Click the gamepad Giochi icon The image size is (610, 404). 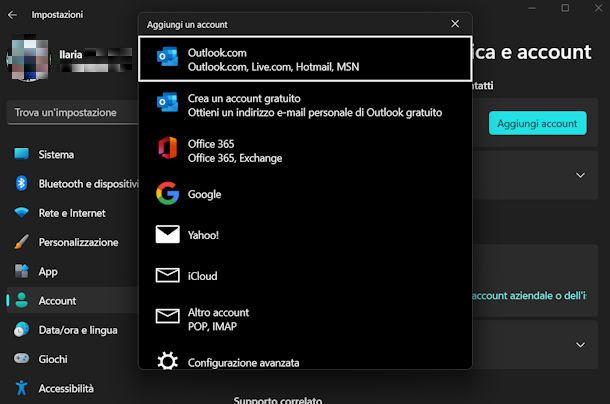(x=21, y=358)
